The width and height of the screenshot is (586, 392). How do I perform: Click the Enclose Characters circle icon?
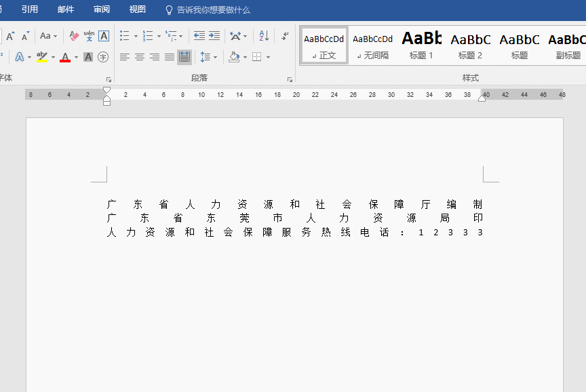[x=103, y=57]
